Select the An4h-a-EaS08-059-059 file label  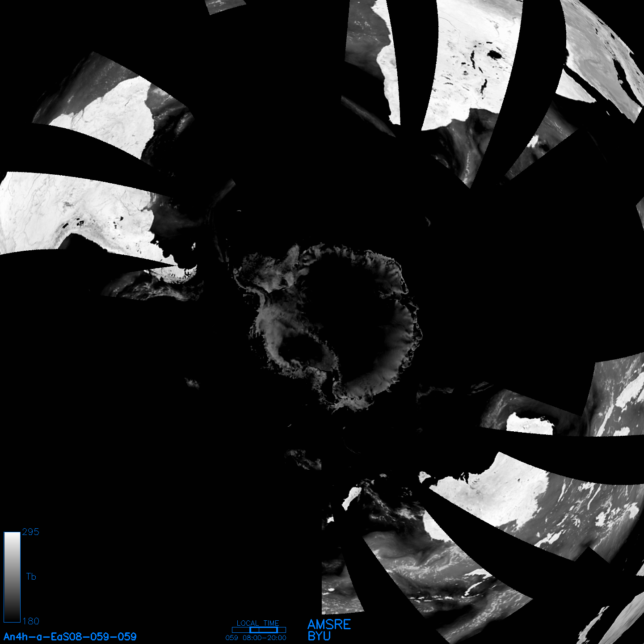point(70,636)
